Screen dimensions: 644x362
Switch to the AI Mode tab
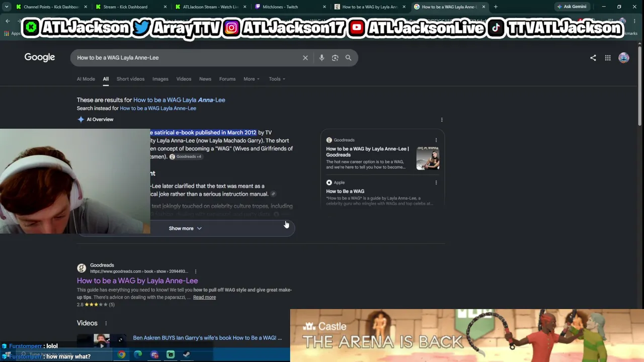pyautogui.click(x=86, y=79)
